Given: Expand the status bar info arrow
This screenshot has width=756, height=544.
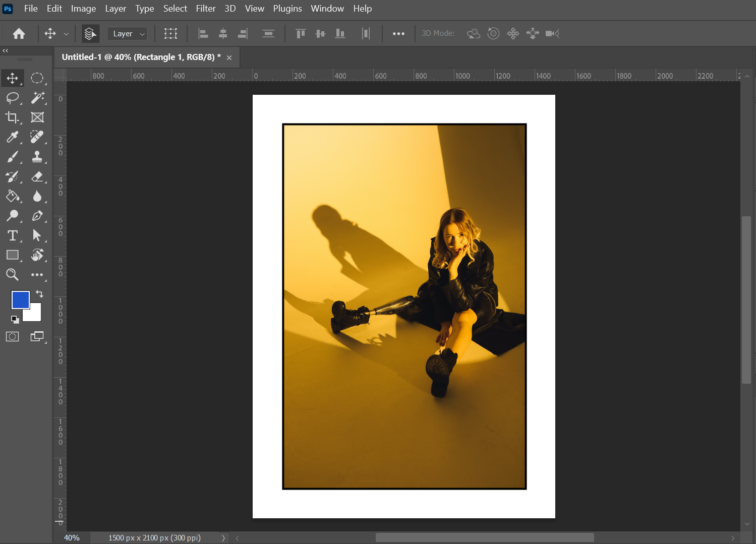Looking at the screenshot, I should point(223,538).
